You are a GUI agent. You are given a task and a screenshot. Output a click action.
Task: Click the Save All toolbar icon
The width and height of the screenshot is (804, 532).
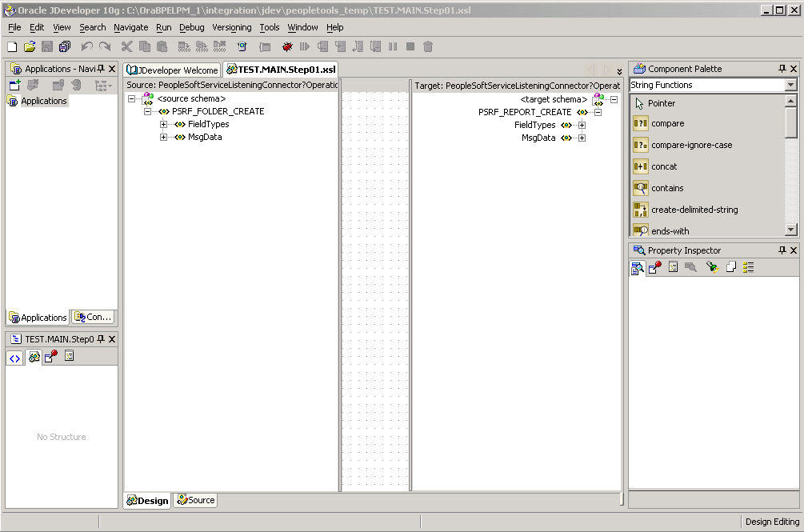coord(65,46)
